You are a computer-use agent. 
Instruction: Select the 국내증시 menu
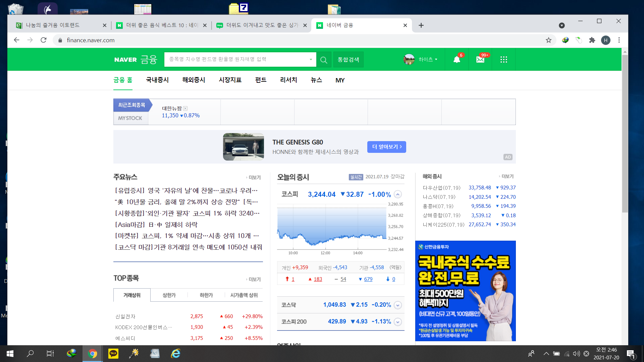(157, 80)
